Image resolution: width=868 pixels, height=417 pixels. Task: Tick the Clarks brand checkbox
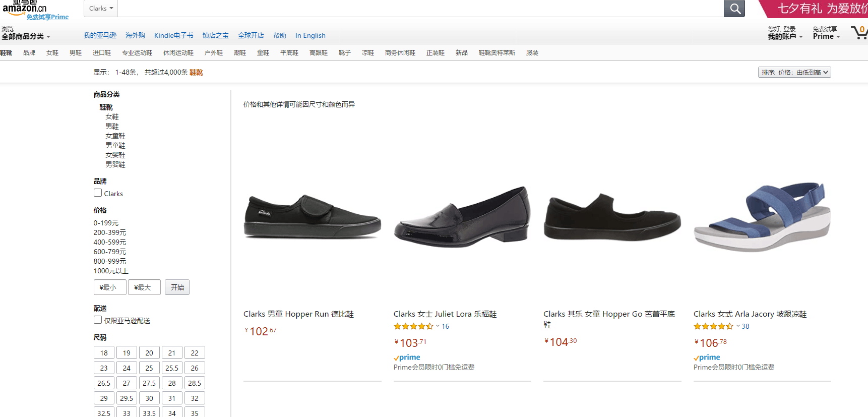98,193
